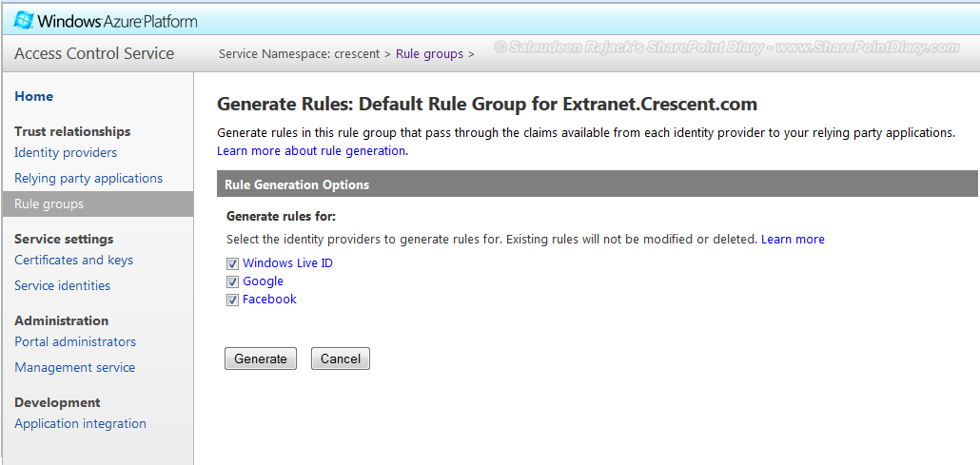Screen dimensions: 980x465
Task: Select Rule groups in sidebar
Action: tap(97, 203)
